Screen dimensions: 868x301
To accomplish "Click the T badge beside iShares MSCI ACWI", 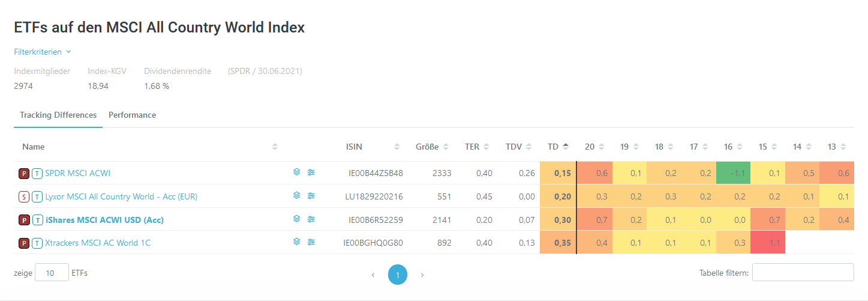I will click(x=37, y=220).
